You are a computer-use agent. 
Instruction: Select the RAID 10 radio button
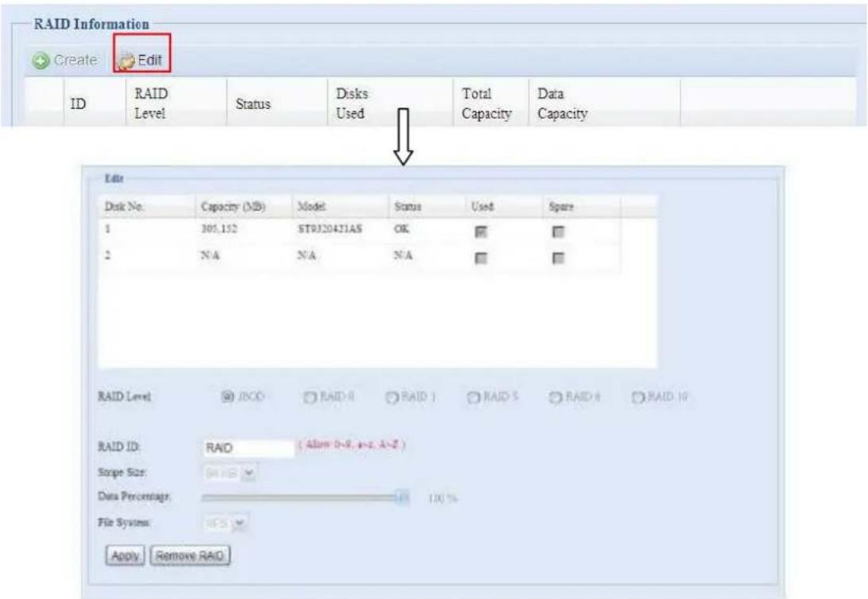(637, 397)
